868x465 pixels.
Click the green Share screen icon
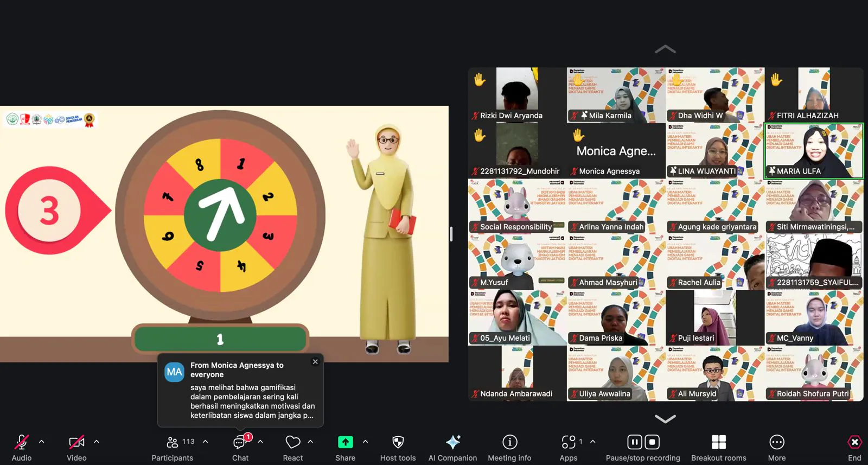point(345,443)
